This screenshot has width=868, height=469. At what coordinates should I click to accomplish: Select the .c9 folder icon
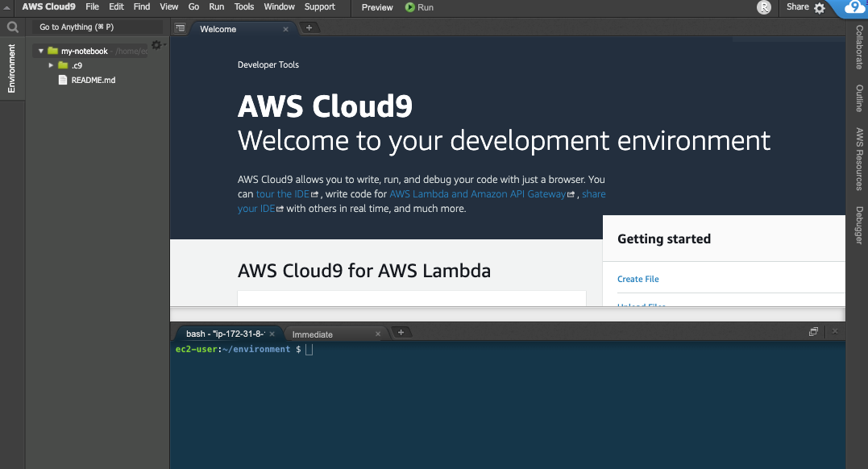point(63,65)
